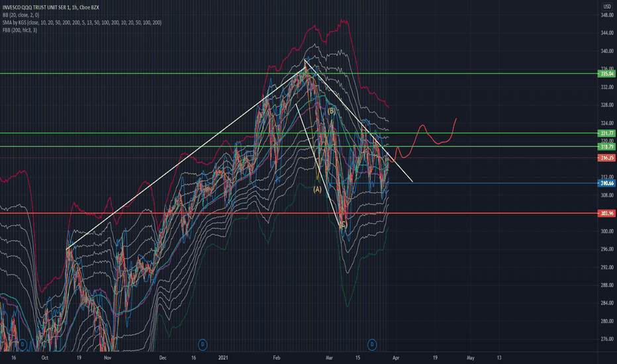Screen dimensions: 617x364
Task: Select the INVESCO QQQ TRUST symbol title
Action: coord(51,7)
